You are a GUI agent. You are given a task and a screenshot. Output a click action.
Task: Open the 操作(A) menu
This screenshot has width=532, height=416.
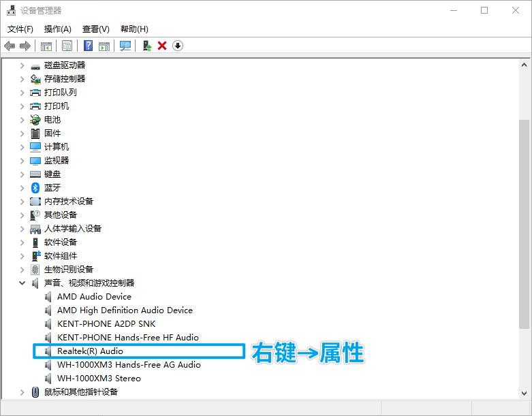pos(58,29)
